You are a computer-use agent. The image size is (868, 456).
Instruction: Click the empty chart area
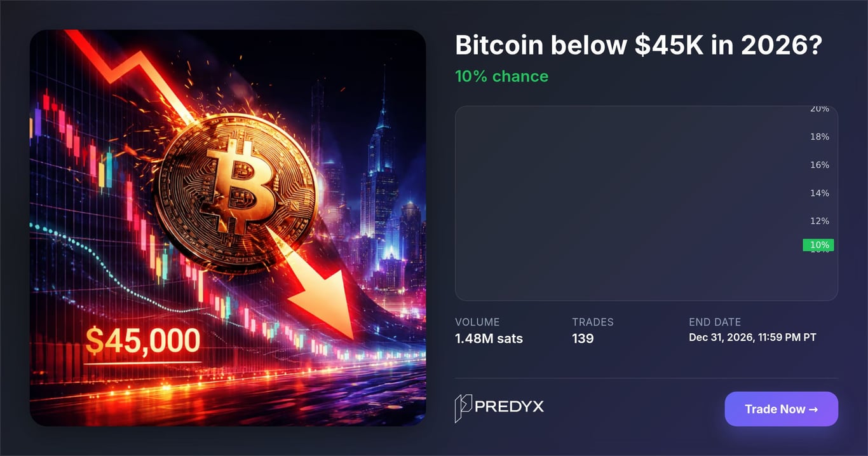623,204
